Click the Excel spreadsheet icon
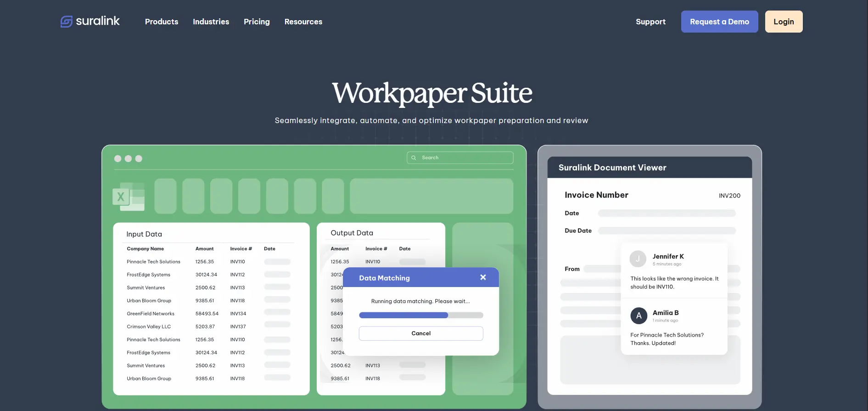The height and width of the screenshot is (411, 868). [x=129, y=197]
